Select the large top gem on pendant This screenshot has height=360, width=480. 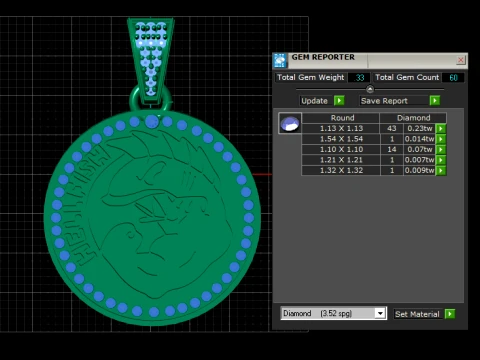click(x=152, y=121)
